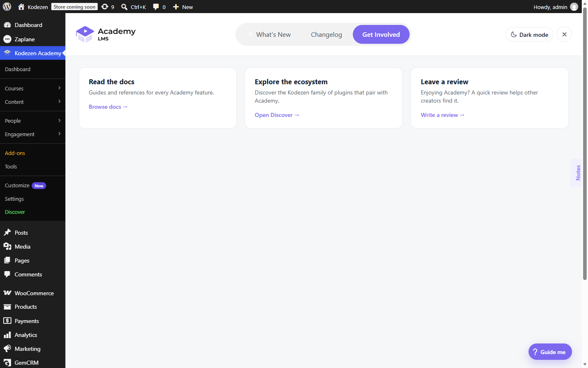The image size is (588, 368).
Task: Open the Settings submenu item
Action: click(x=14, y=199)
